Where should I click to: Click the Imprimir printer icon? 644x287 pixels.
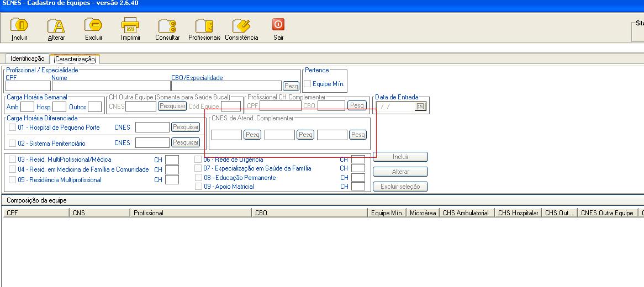[x=130, y=26]
